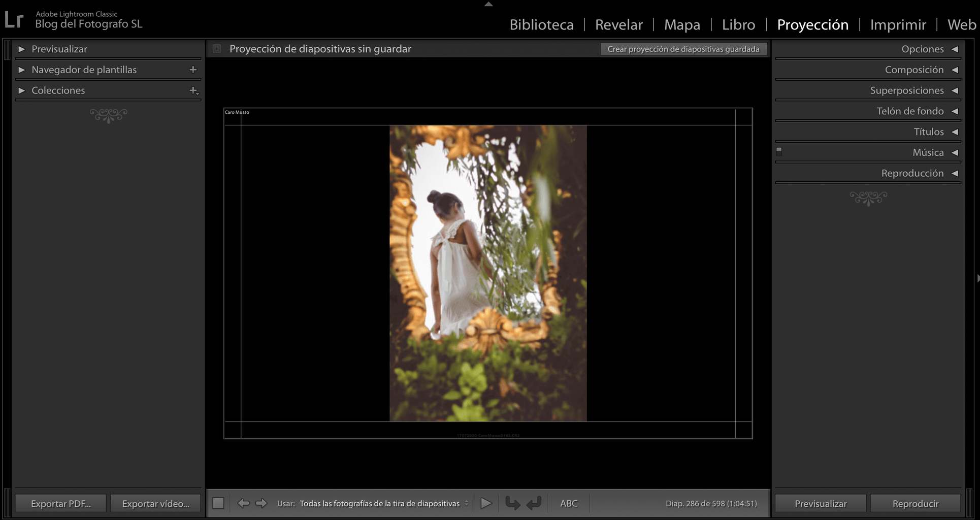Switch to Libro module
The height and width of the screenshot is (520, 980).
(738, 24)
